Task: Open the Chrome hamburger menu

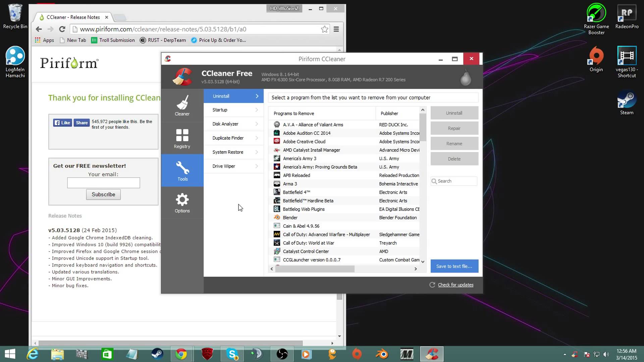Action: click(x=336, y=29)
